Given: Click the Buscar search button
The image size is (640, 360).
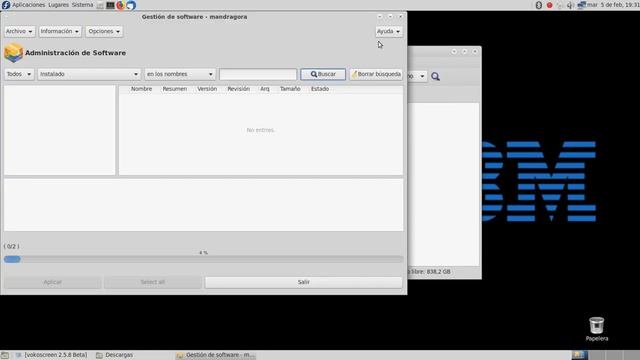Looking at the screenshot, I should coord(323,74).
